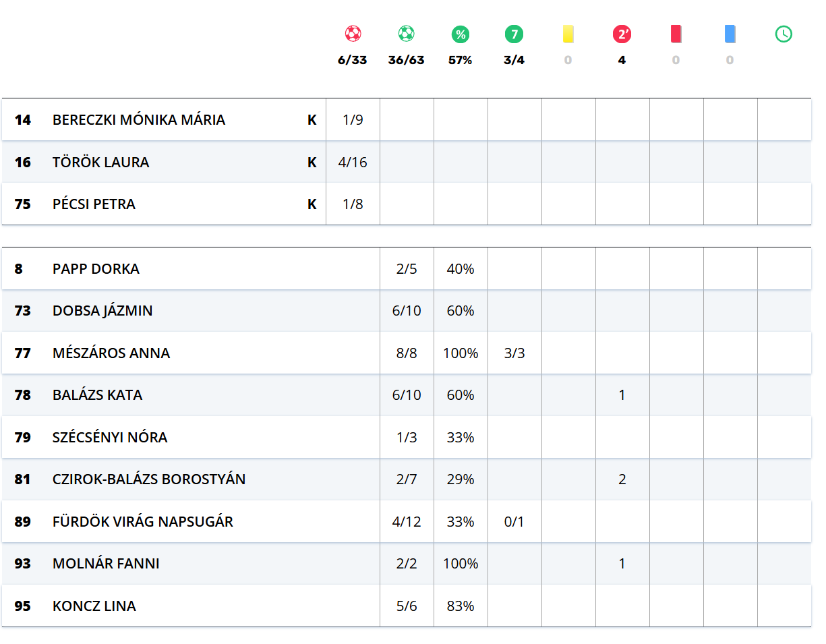This screenshot has height=644, width=826.
Task: Click the green ball goals icon
Action: point(406,34)
